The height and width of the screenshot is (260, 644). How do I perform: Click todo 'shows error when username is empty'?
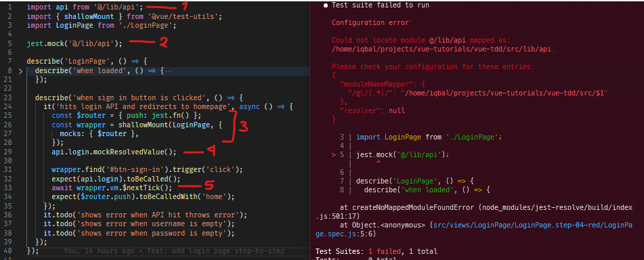coord(139,223)
